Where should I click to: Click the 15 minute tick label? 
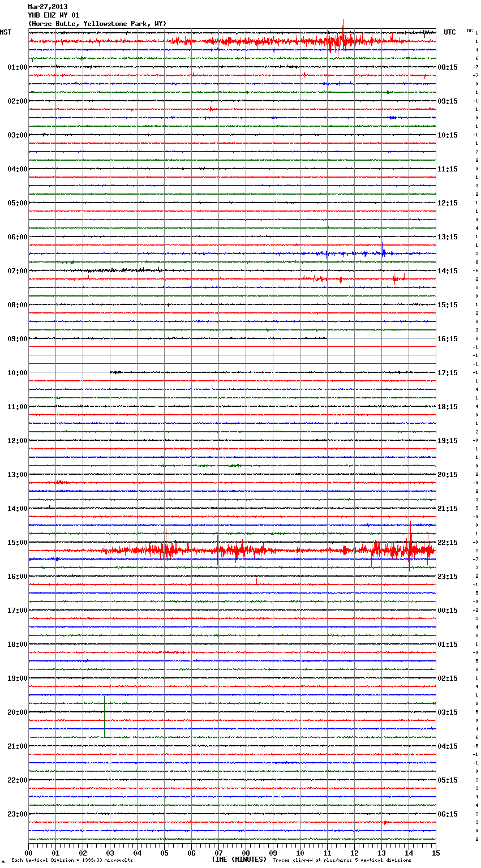pyautogui.click(x=436, y=853)
